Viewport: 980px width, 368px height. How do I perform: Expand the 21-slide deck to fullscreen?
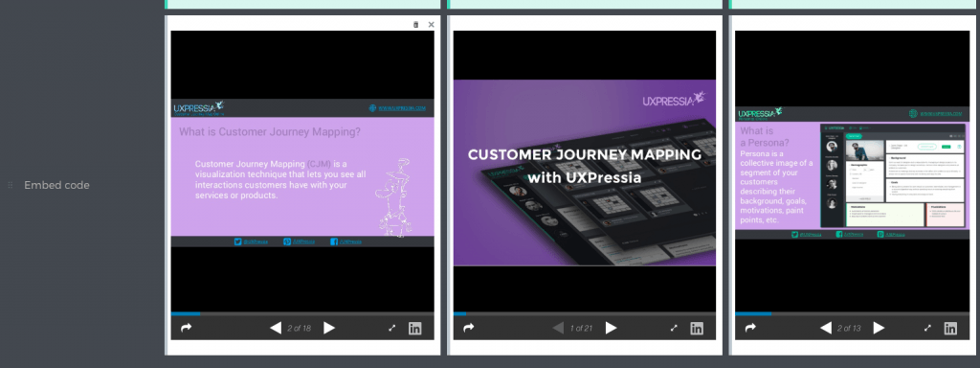click(674, 328)
